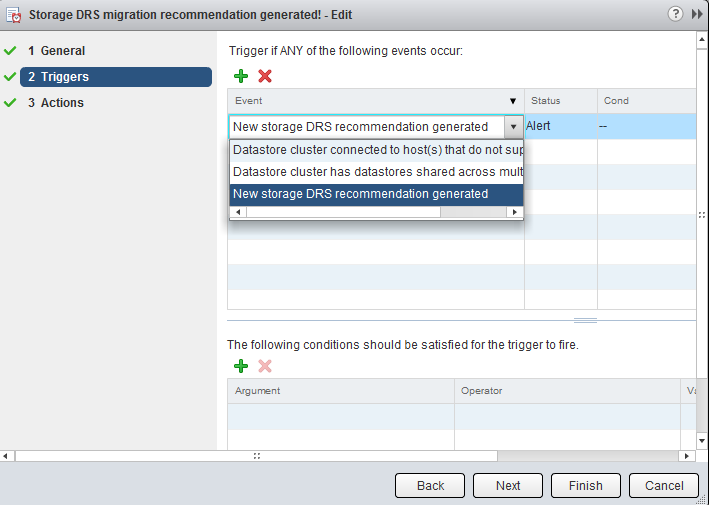Click the green add condition plus icon

coord(241,366)
